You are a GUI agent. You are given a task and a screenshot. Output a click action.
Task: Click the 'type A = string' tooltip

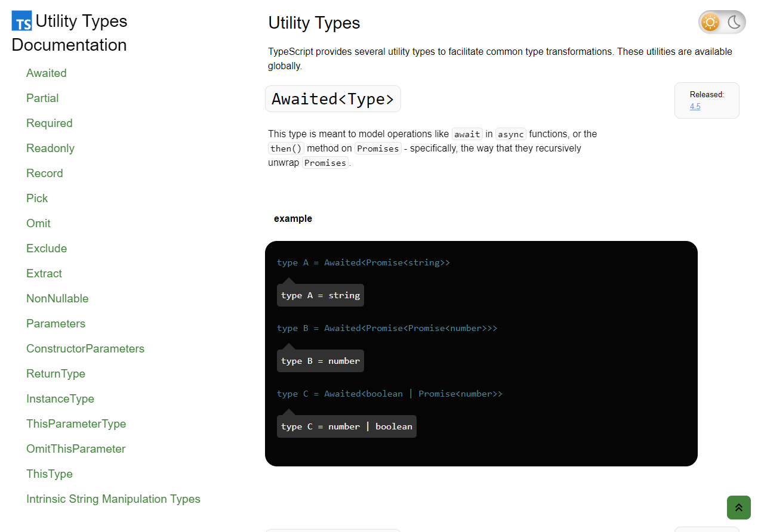(x=321, y=295)
